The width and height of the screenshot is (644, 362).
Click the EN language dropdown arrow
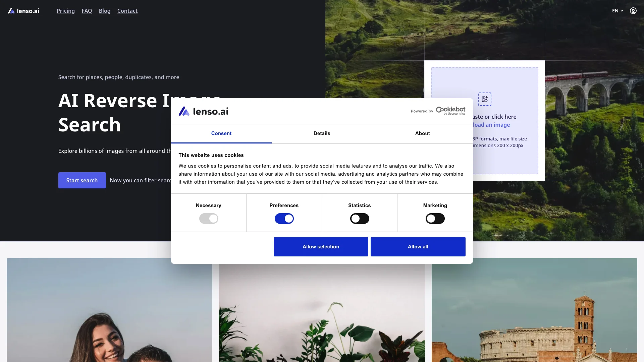pos(622,11)
